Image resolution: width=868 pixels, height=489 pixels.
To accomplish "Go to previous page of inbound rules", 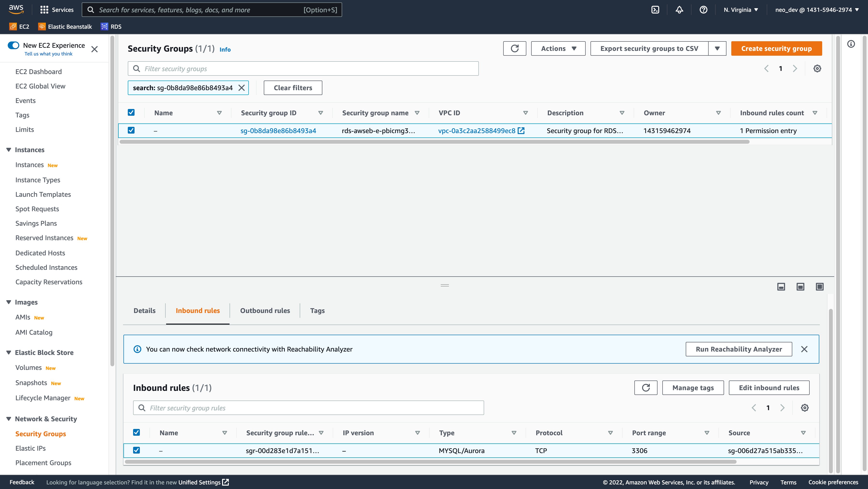I will tap(754, 408).
